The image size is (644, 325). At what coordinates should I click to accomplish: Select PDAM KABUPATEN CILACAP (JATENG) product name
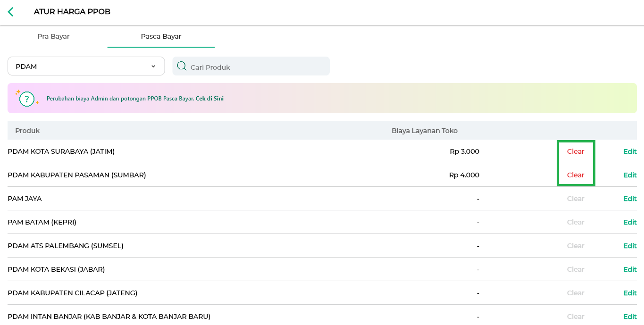tap(73, 293)
